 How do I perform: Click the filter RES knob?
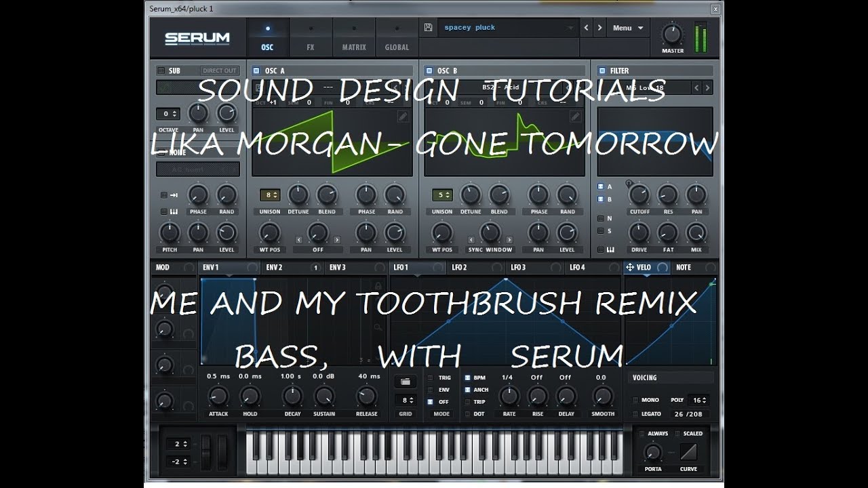(x=667, y=195)
